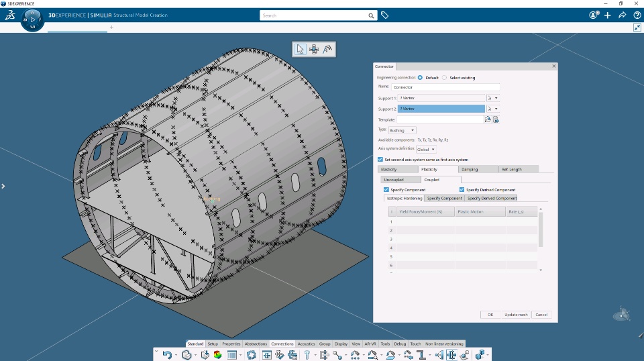
Task: Click the save template document icon
Action: (496, 119)
